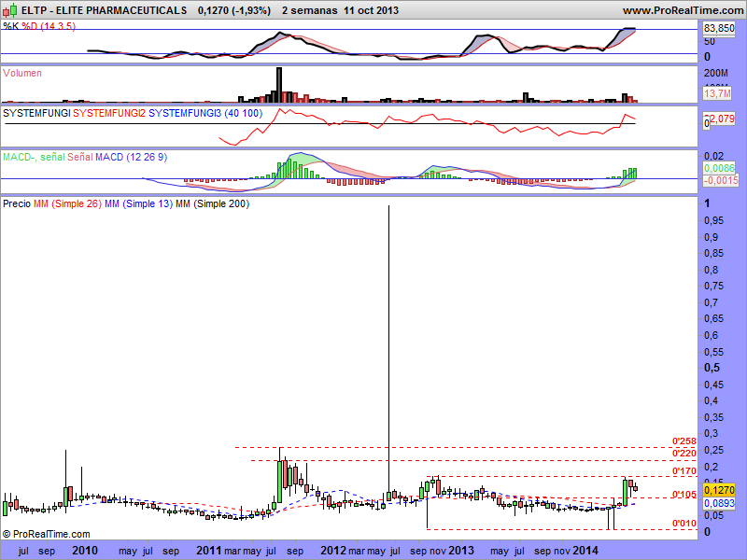Click the candlestick icon beside the ELTP ticker

[x=10, y=10]
